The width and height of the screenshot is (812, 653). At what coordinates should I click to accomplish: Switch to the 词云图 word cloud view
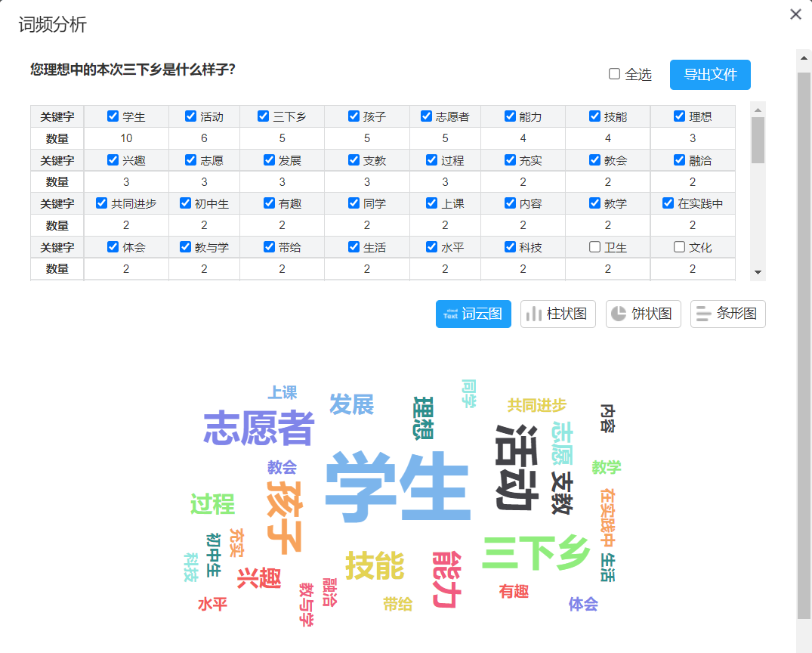pos(473,314)
